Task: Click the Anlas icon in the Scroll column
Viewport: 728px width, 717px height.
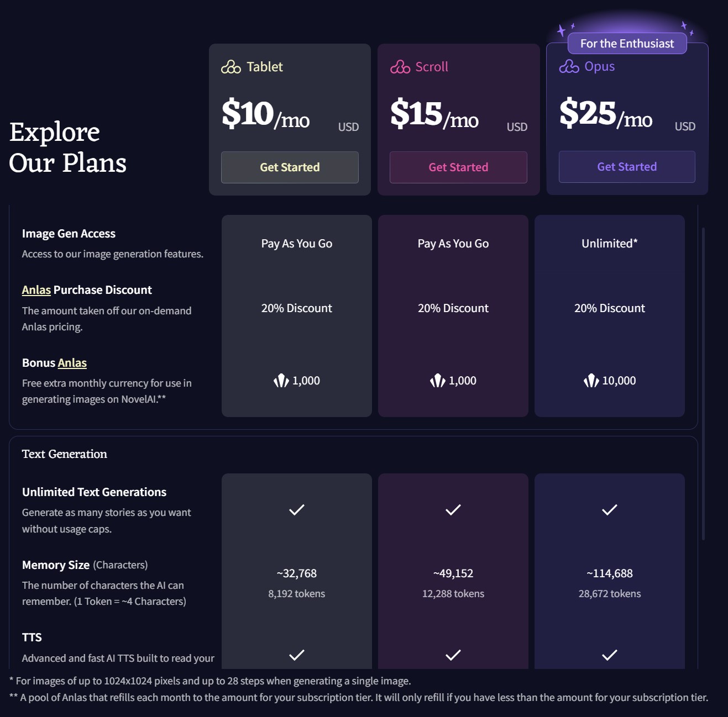Action: click(x=437, y=381)
